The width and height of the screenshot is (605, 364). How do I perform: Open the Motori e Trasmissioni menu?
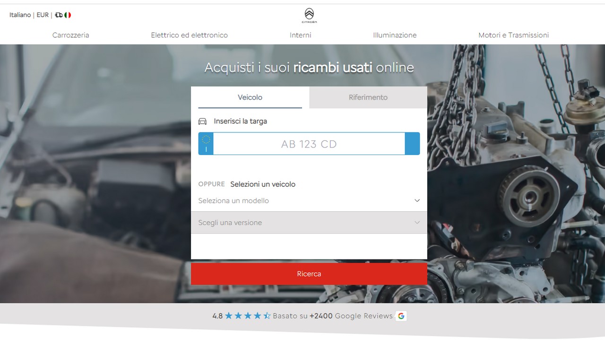pyautogui.click(x=513, y=35)
